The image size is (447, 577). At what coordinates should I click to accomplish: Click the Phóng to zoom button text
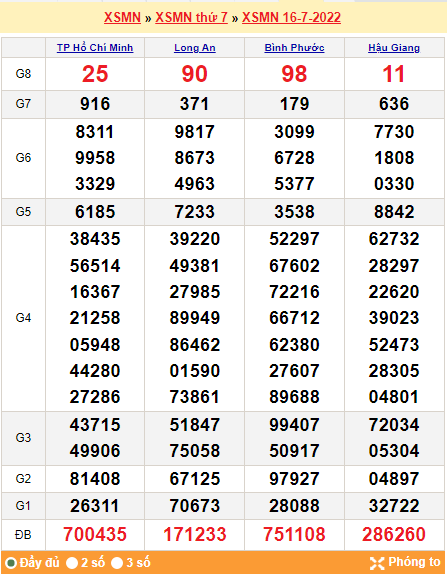coord(414,562)
